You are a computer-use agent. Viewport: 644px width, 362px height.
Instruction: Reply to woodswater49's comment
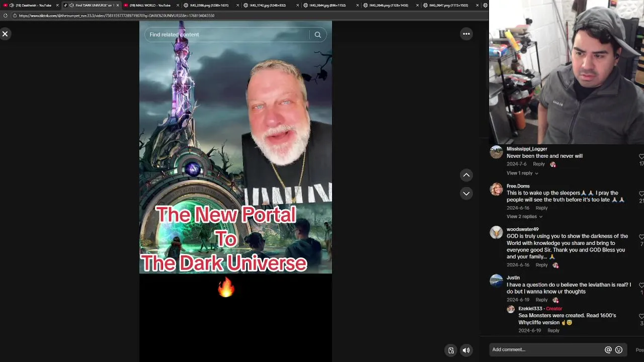541,265
